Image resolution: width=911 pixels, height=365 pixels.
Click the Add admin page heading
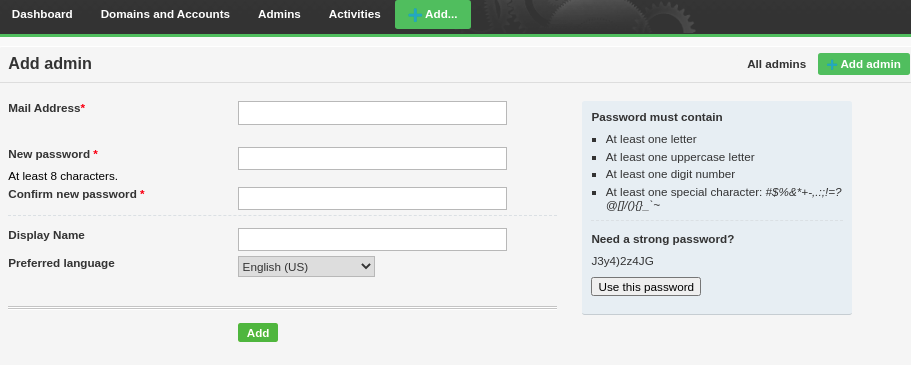click(50, 63)
